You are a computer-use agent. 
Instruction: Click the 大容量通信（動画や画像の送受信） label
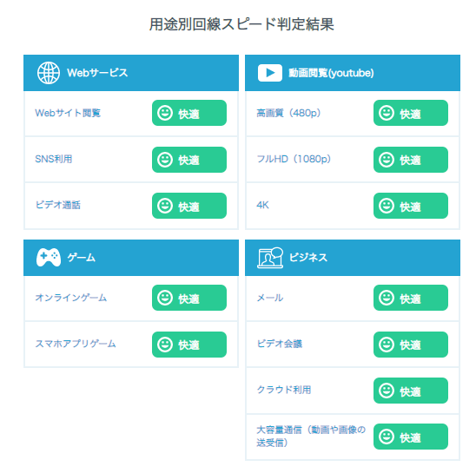[x=311, y=437]
